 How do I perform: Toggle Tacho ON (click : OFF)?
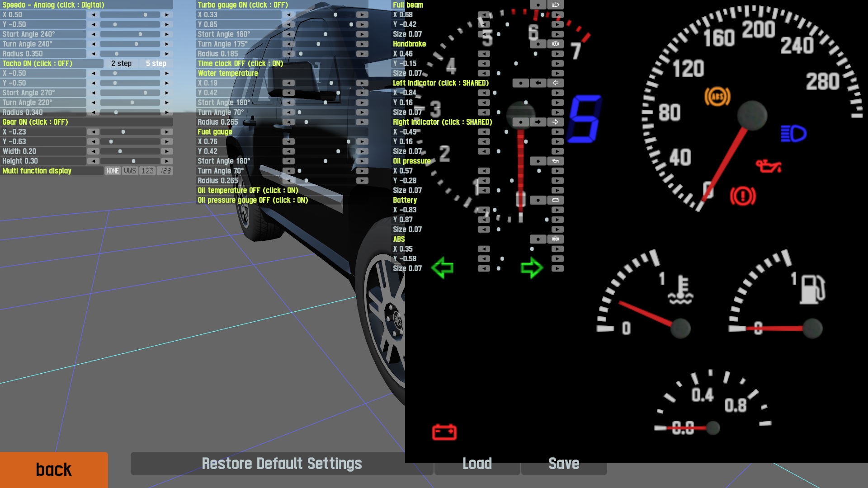pyautogui.click(x=38, y=64)
